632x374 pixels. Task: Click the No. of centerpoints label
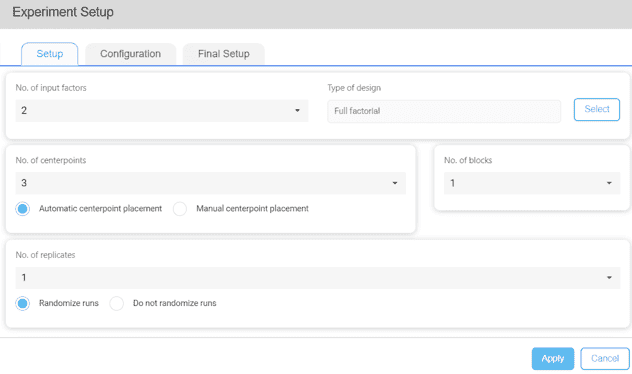pos(51,160)
